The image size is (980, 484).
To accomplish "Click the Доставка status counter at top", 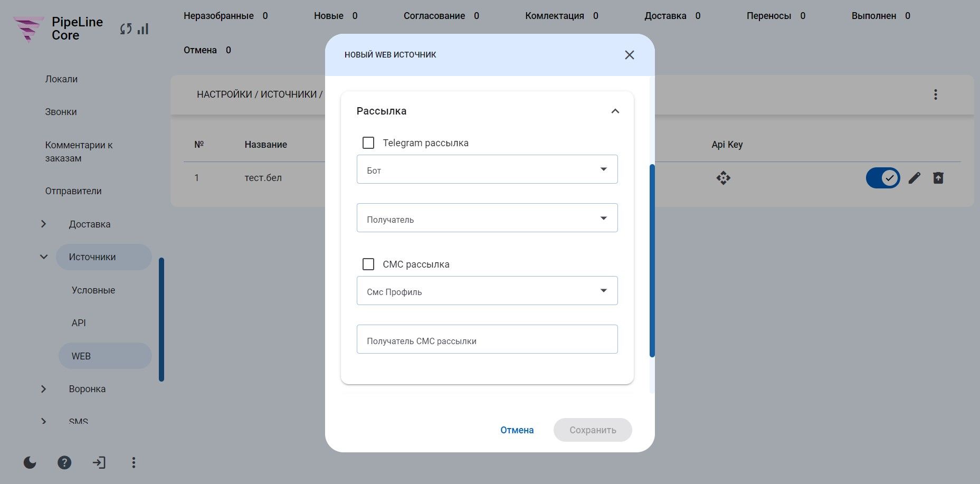I will [x=672, y=16].
